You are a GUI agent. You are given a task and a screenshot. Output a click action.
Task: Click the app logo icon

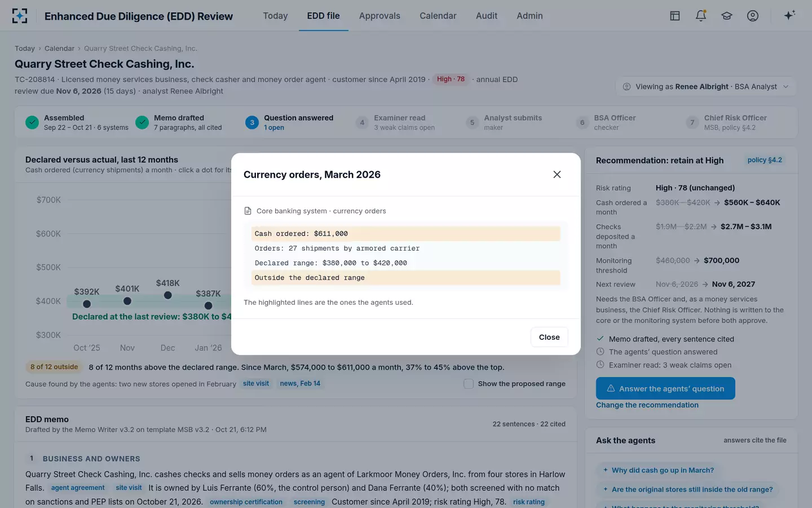(20, 16)
